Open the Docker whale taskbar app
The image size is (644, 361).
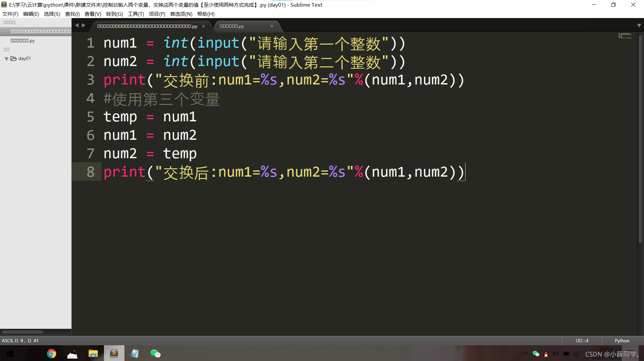[72, 354]
